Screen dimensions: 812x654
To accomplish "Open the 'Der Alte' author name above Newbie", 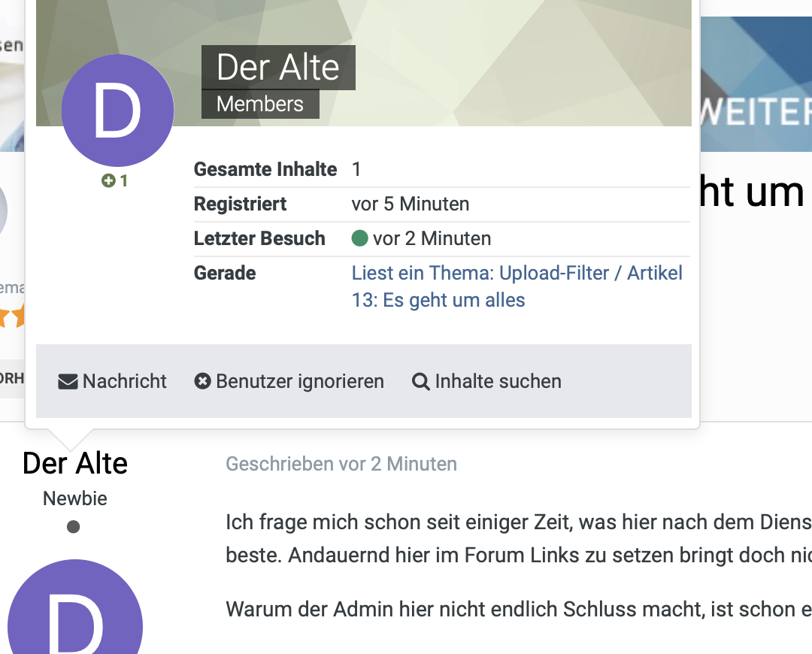I will tap(75, 463).
